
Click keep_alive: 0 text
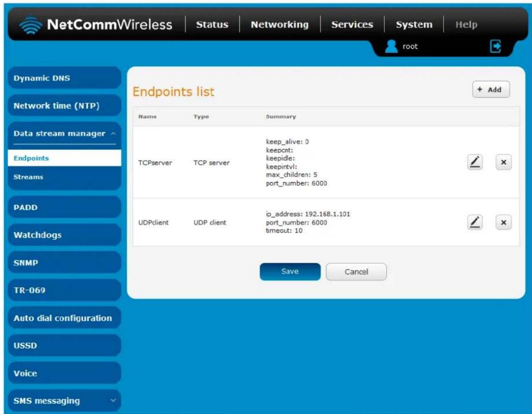click(x=287, y=142)
